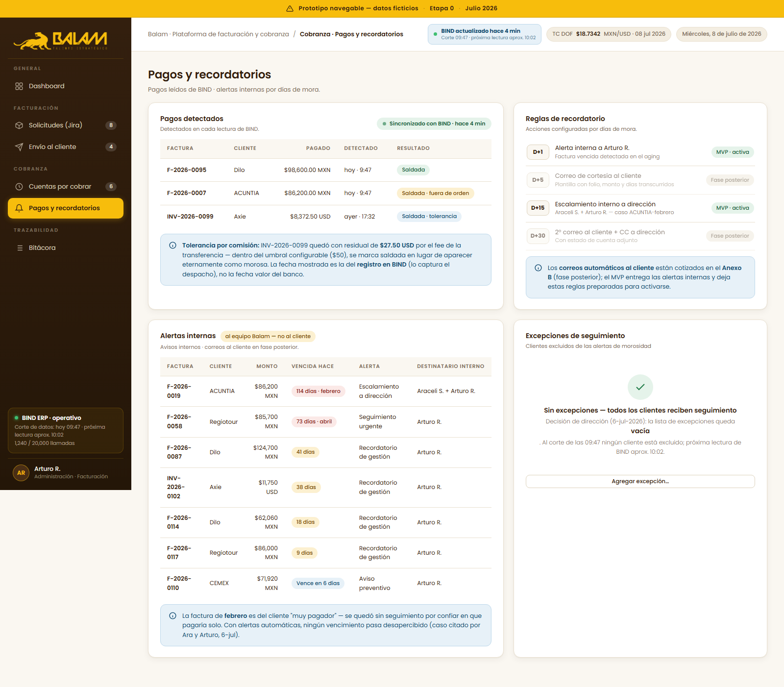Select alert row INV-2026-0102
Image resolution: width=784 pixels, height=687 pixels.
click(326, 488)
